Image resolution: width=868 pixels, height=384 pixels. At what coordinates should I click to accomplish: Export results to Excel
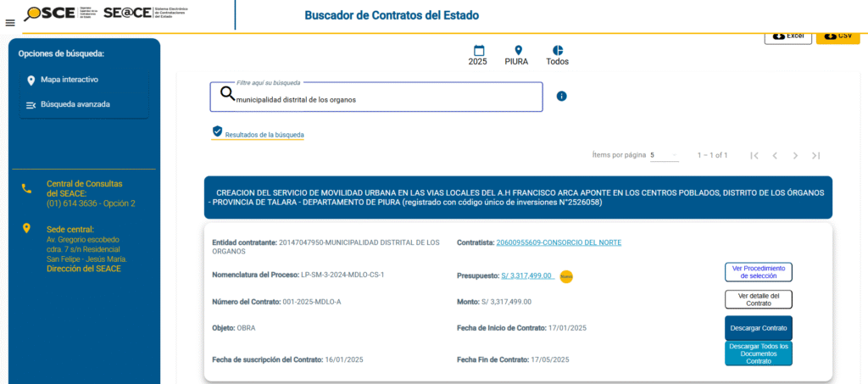[x=787, y=36]
